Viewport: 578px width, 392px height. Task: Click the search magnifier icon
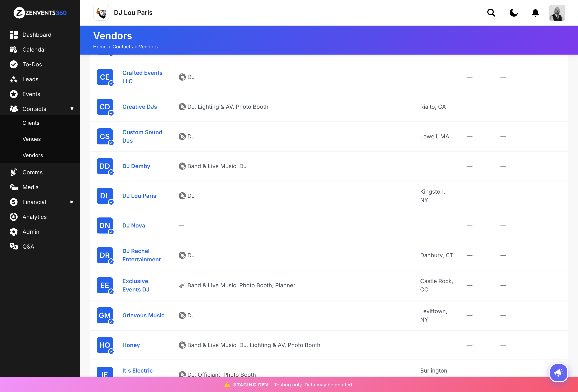click(491, 13)
